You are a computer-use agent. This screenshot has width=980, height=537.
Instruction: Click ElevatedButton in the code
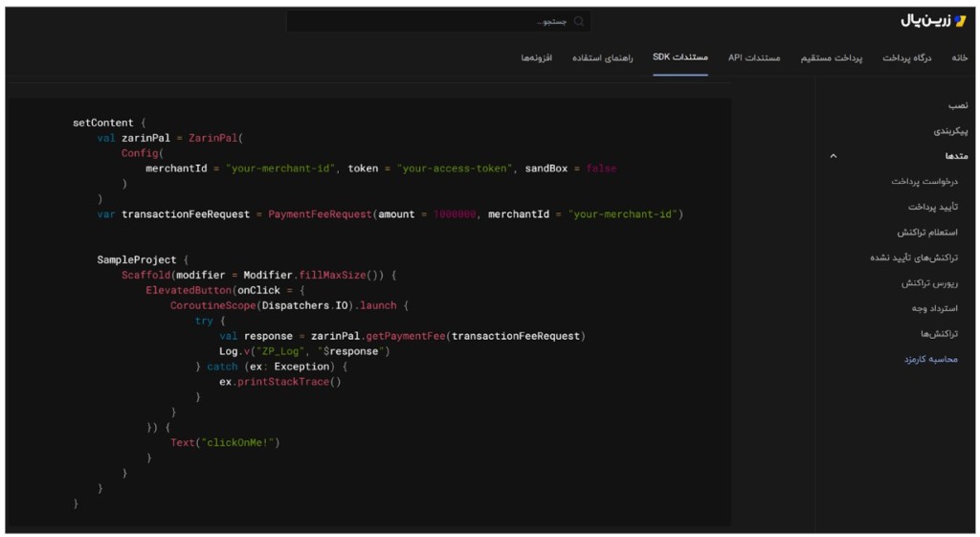point(189,290)
